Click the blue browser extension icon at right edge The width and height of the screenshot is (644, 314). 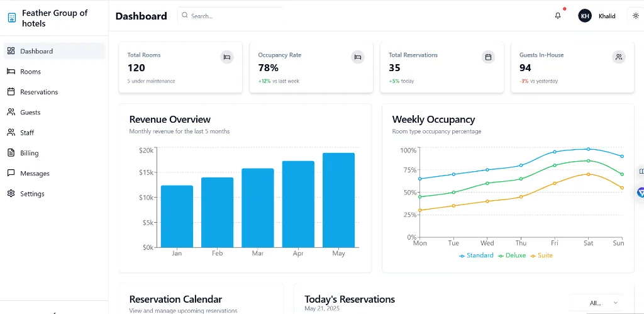(641, 192)
